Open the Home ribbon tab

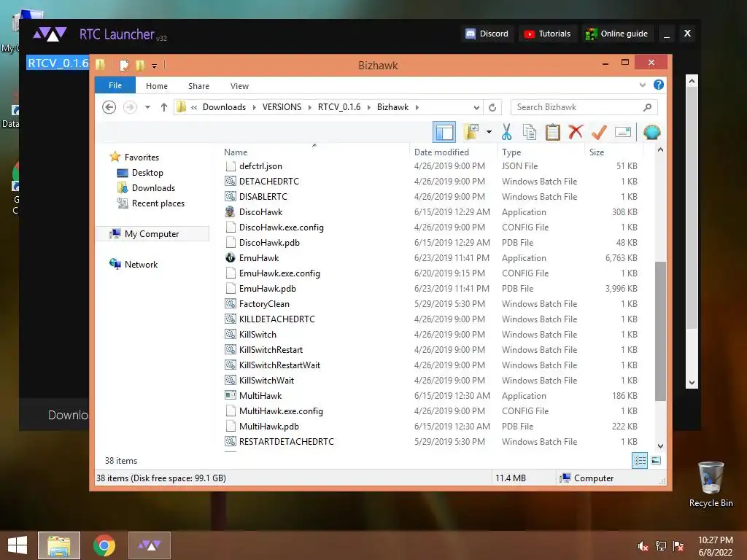tap(157, 86)
